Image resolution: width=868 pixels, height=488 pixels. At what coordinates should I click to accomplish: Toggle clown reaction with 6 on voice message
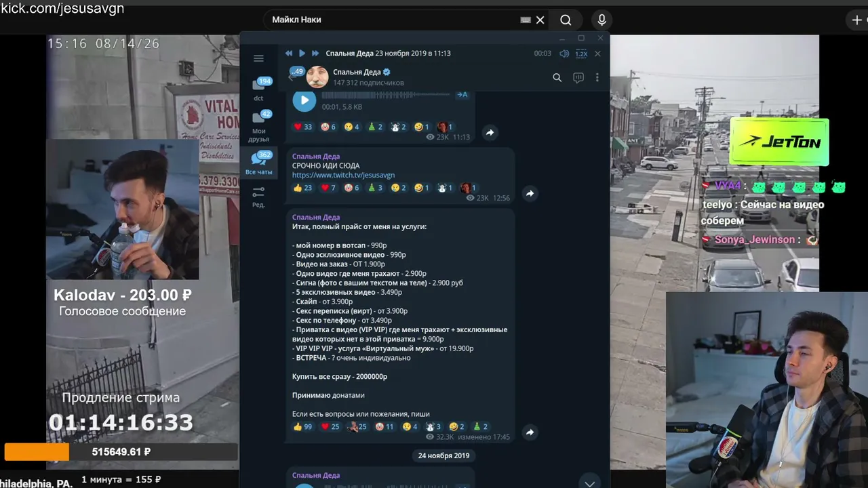click(x=328, y=127)
